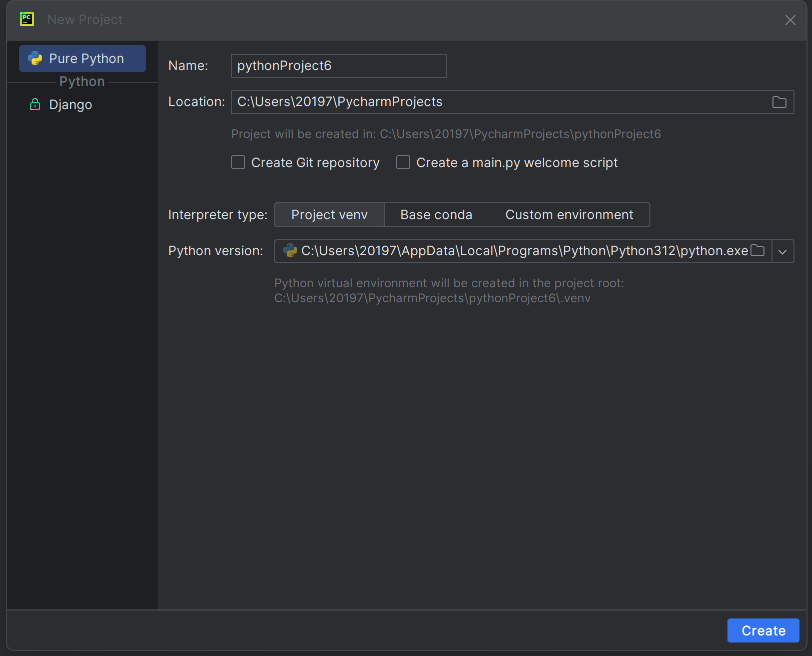The image size is (812, 656).
Task: Click the lock icon next to Django
Action: pyautogui.click(x=35, y=105)
